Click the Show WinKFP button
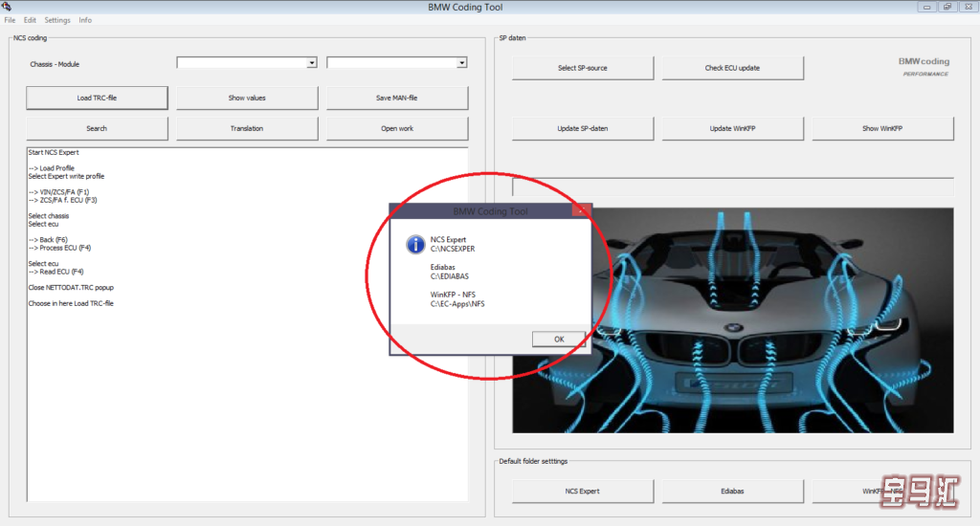Viewport: 980px width, 526px height. 882,129
